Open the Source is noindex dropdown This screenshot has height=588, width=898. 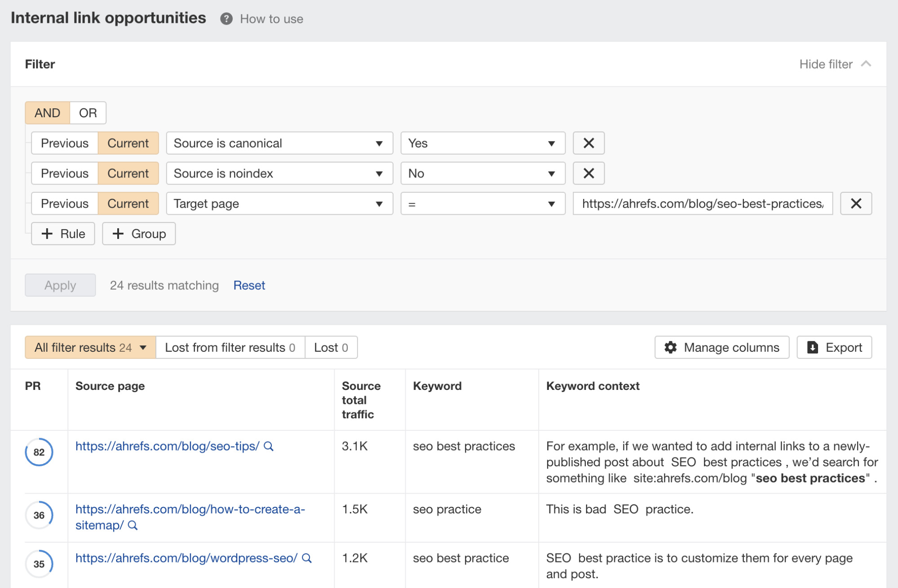[x=279, y=173]
